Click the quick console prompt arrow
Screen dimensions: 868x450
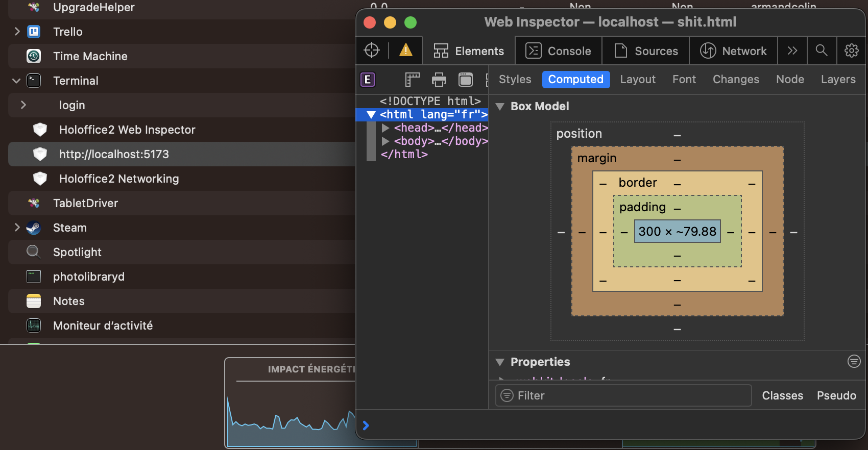pyautogui.click(x=366, y=426)
